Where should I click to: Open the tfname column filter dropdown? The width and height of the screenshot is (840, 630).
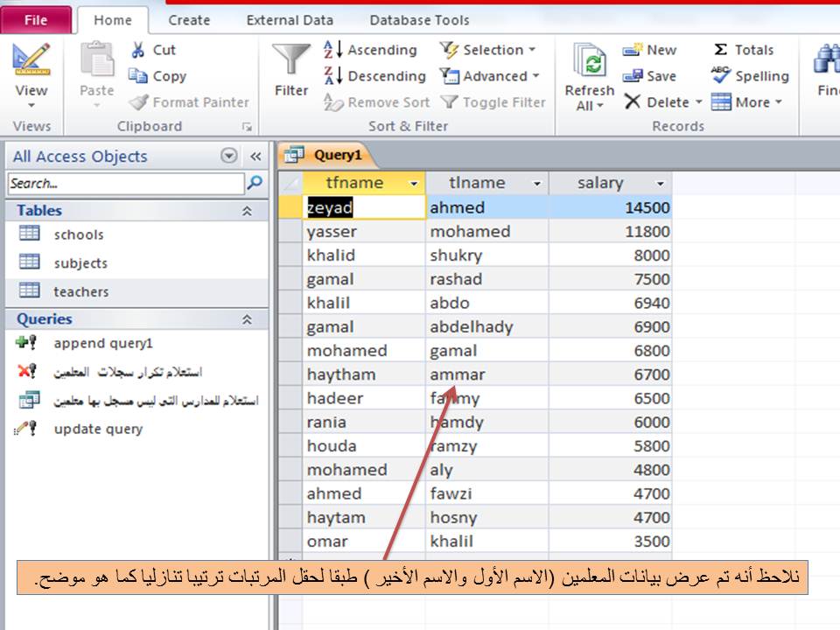point(415,183)
